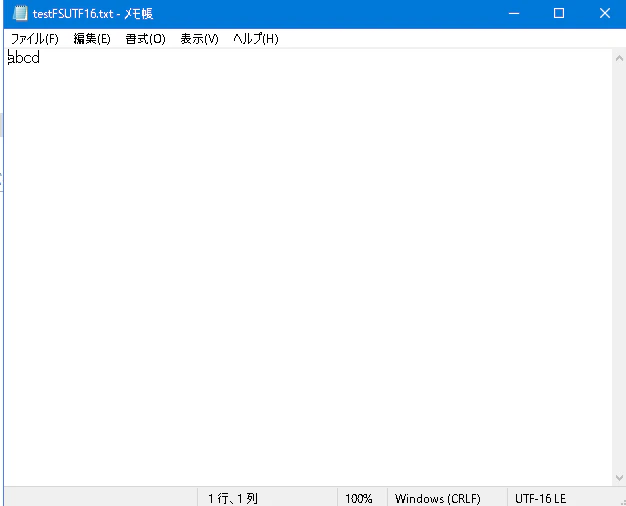Click the 100% zoom status entry

tap(359, 498)
